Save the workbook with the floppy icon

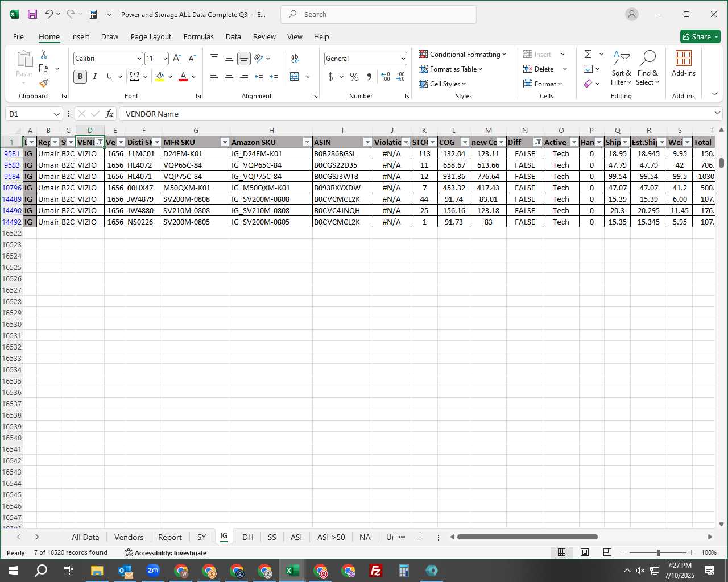tap(32, 14)
